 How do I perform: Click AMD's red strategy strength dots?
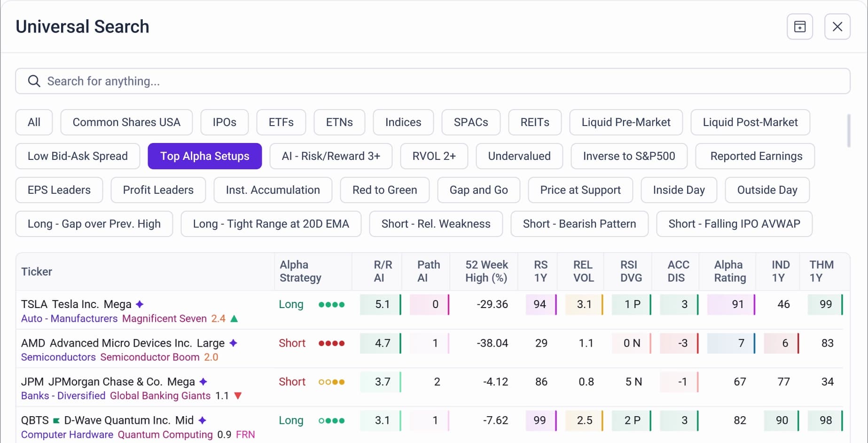point(331,343)
